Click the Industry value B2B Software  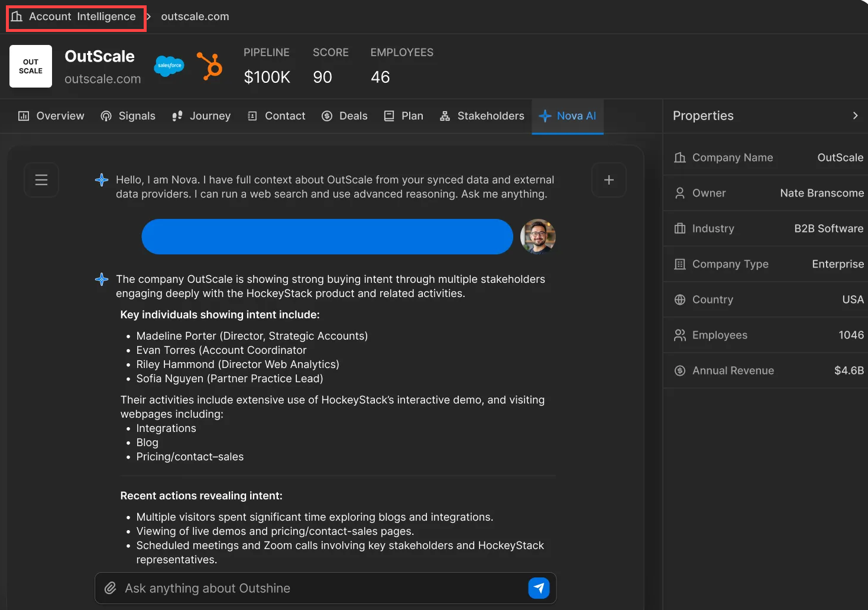click(x=829, y=228)
